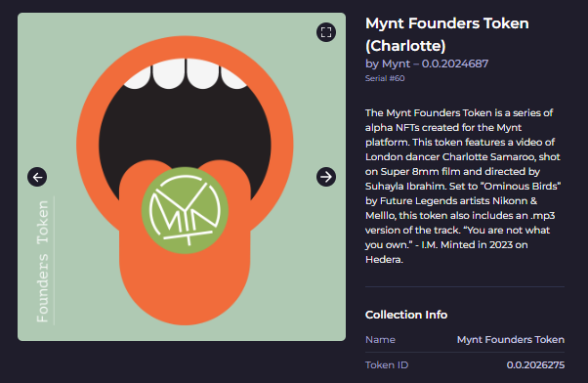
Task: Select the 'Mynt Founders Token (Charlotte)' title
Action: point(447,34)
